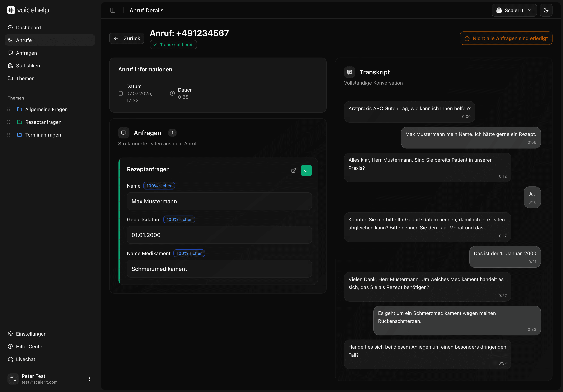Image resolution: width=563 pixels, height=392 pixels.
Task: Toggle the green done checkmark for Rezeptanfragen
Action: coord(306,170)
